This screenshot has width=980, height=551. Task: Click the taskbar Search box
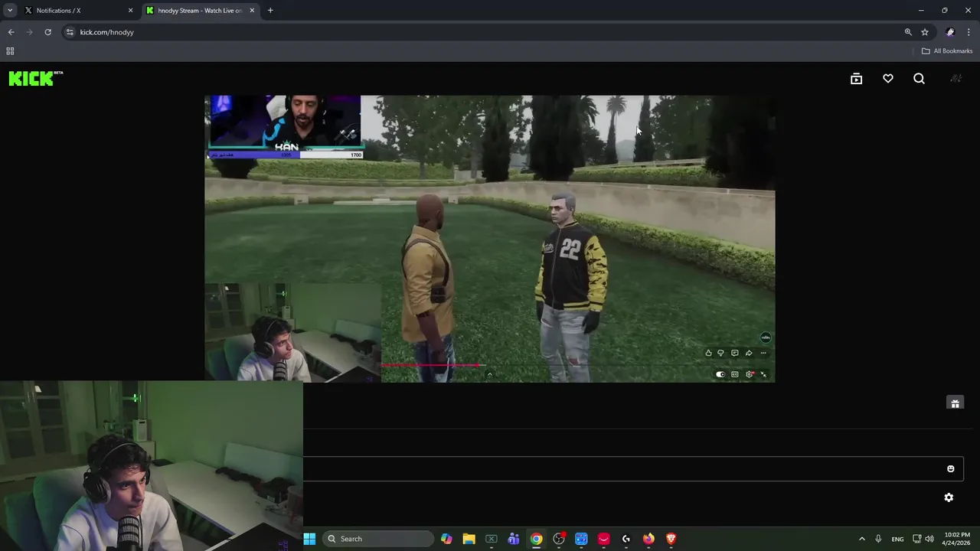click(378, 539)
